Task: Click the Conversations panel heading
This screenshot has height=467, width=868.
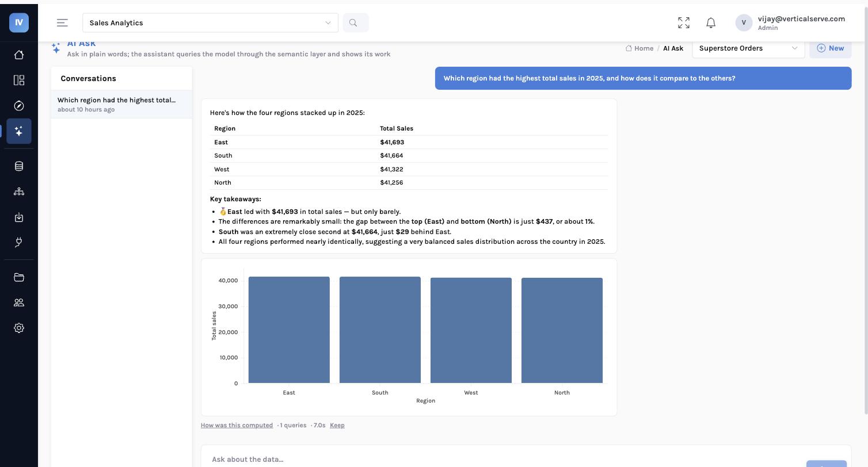Action: 88,78
